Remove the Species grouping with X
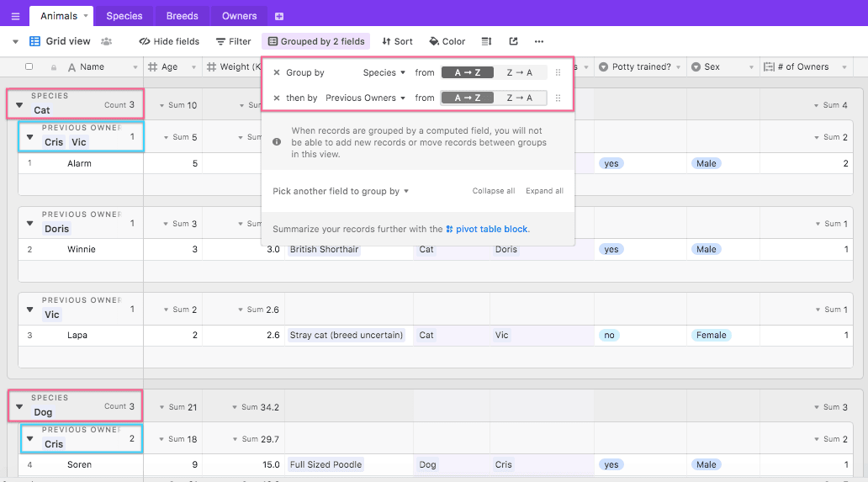Viewport: 868px width, 482px height. [x=277, y=73]
